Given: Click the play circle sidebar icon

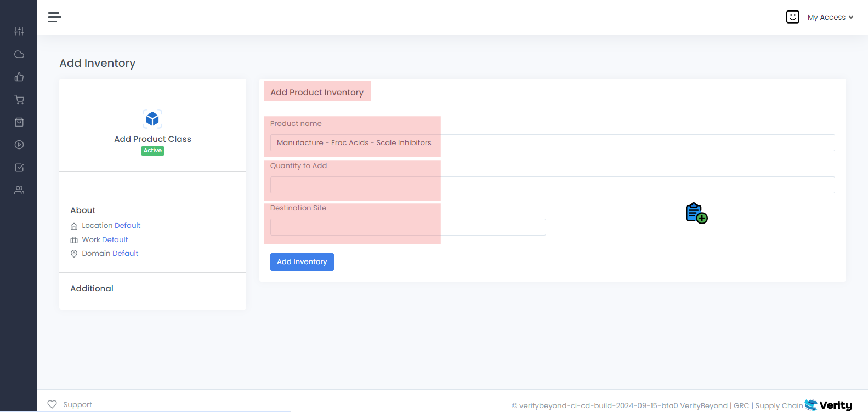Looking at the screenshot, I should pos(19,145).
